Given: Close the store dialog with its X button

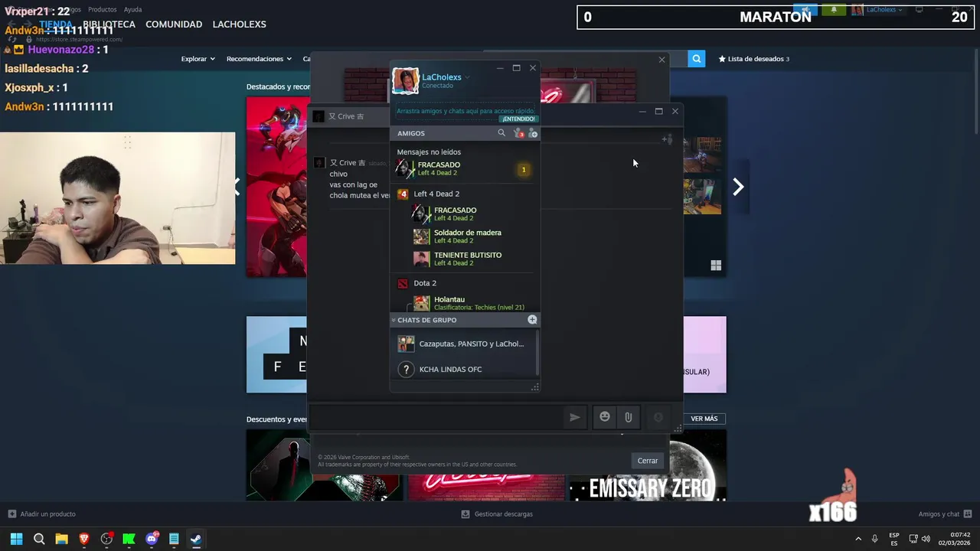Looking at the screenshot, I should (662, 59).
